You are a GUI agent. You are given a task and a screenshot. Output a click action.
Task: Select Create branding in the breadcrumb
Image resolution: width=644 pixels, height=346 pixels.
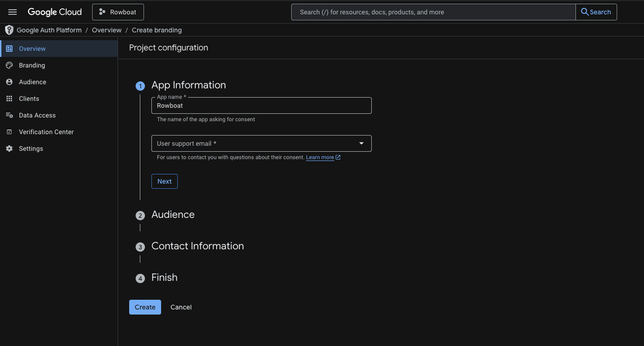coord(156,30)
